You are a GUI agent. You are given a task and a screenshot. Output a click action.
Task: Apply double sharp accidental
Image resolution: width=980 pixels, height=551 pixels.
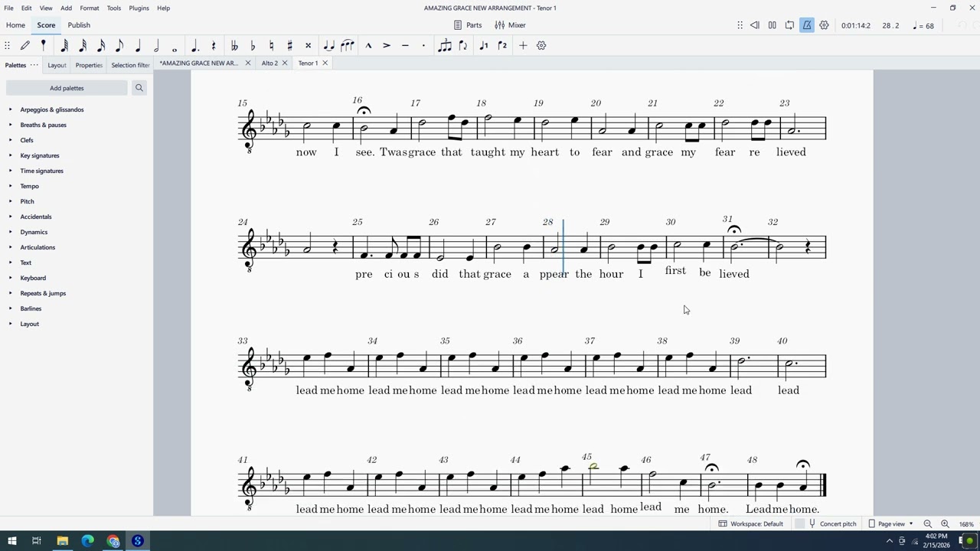(x=308, y=46)
